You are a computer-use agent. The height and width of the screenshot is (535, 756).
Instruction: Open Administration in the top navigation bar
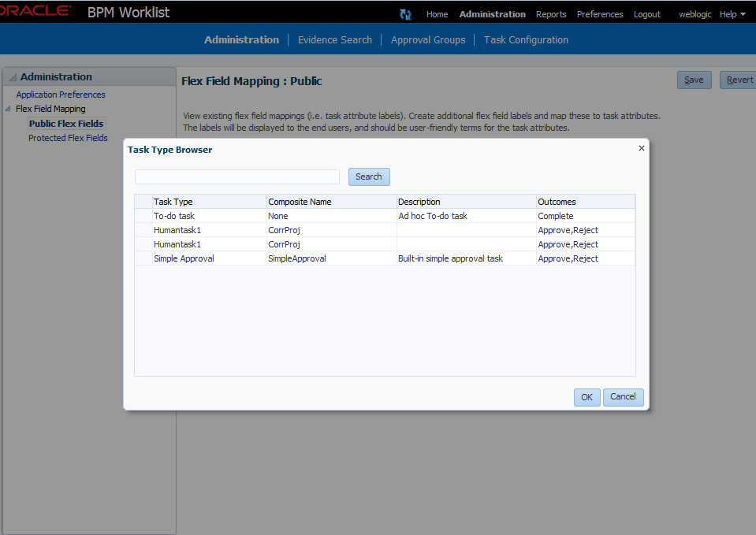coord(492,14)
